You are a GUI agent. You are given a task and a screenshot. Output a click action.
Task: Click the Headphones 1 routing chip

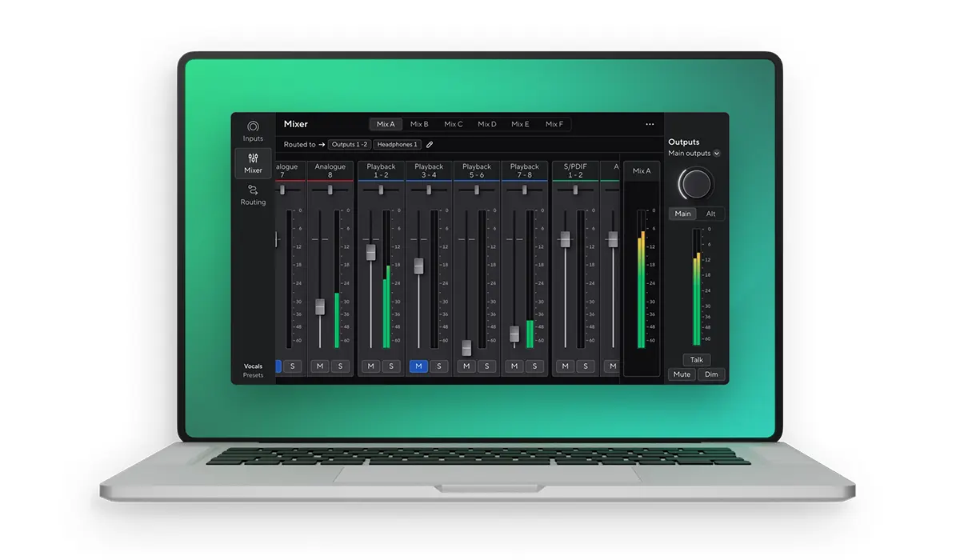pos(398,144)
